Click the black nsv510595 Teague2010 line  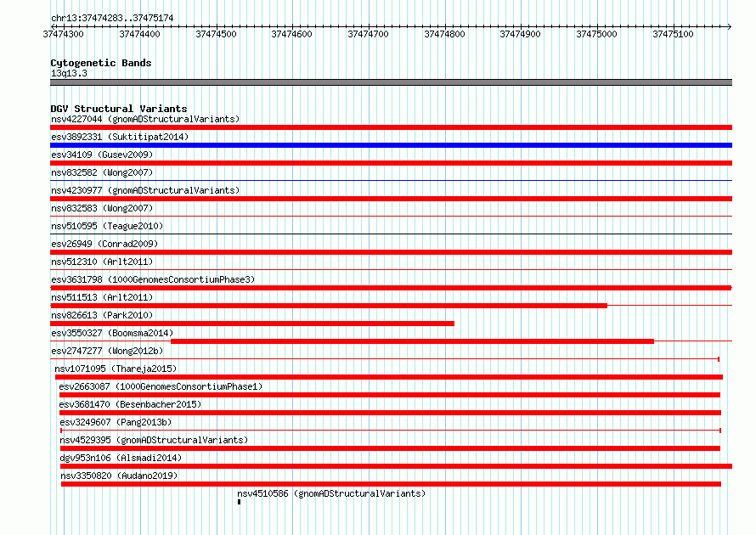[x=391, y=234]
